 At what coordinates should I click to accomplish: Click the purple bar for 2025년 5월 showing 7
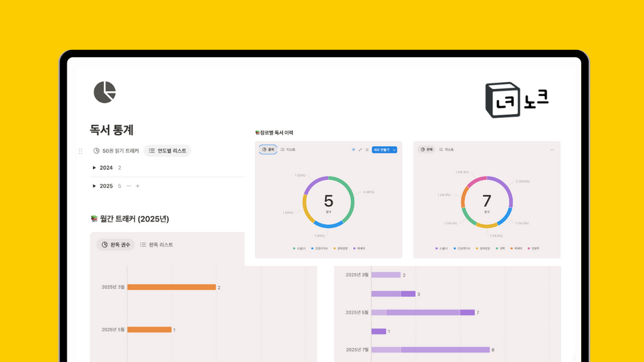(x=423, y=312)
